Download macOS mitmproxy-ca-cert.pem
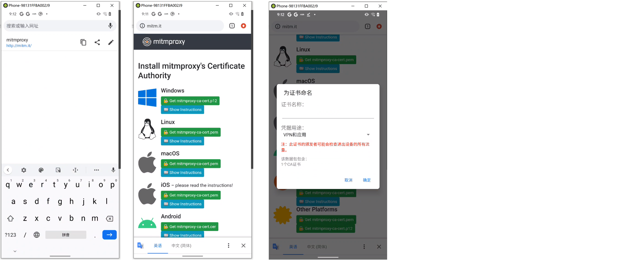 191,164
